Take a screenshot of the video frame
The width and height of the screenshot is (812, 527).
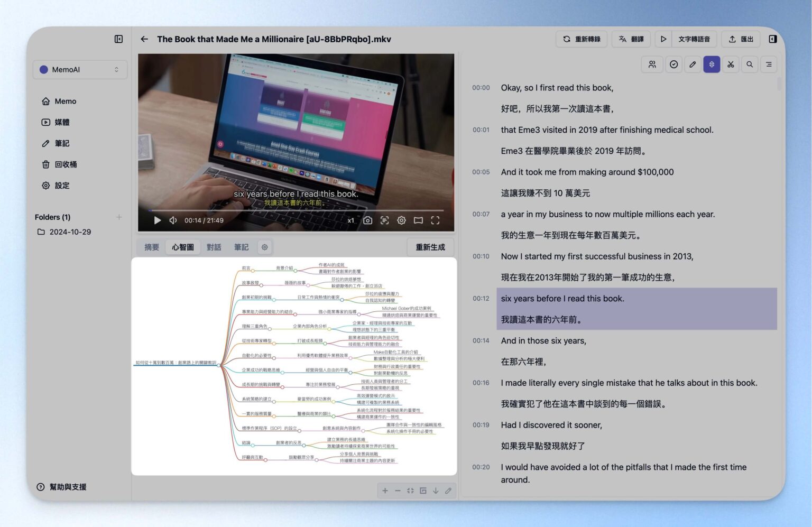pos(367,220)
